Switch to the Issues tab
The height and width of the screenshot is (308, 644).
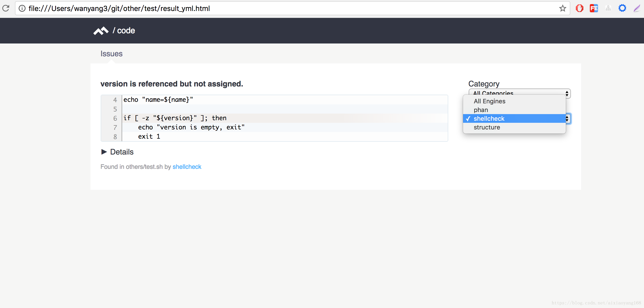coord(111,54)
